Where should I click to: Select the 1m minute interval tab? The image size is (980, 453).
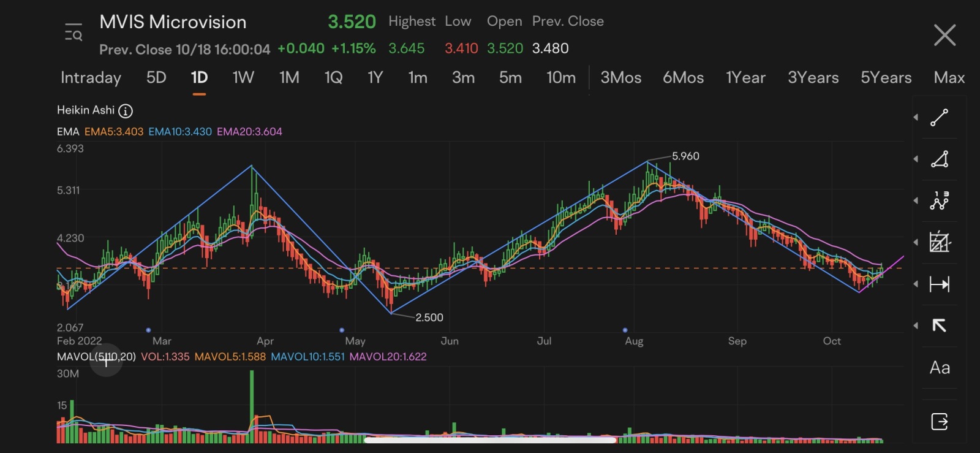point(418,77)
